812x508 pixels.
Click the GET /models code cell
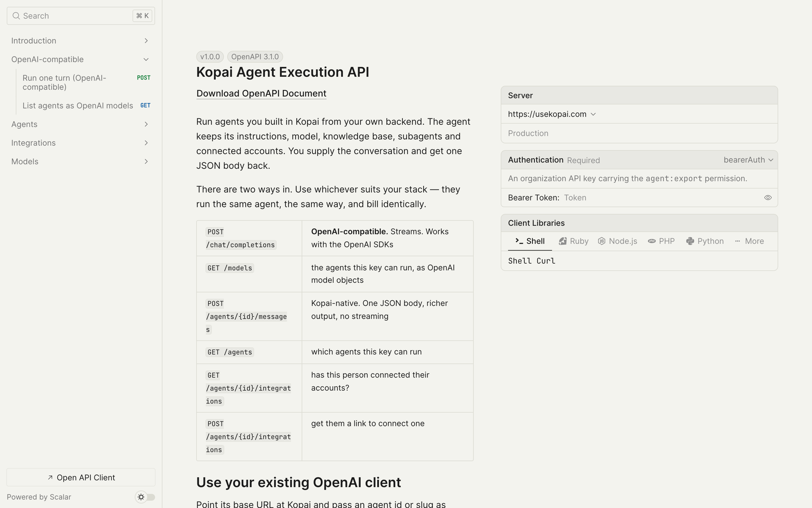230,268
